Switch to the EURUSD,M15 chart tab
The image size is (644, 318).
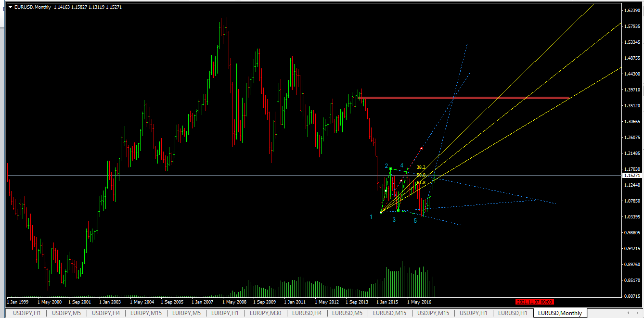pos(389,313)
